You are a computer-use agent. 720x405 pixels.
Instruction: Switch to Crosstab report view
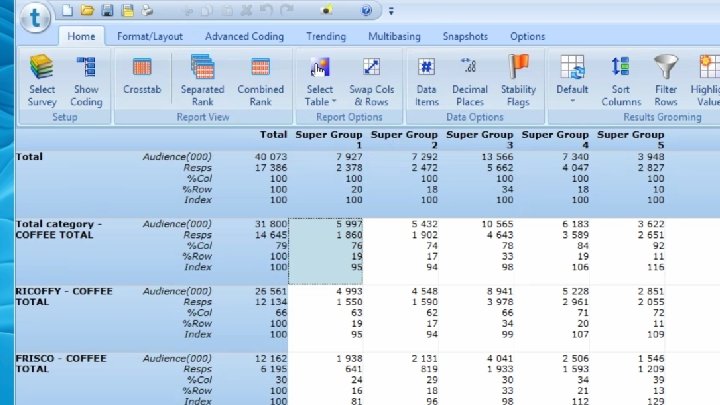click(142, 76)
